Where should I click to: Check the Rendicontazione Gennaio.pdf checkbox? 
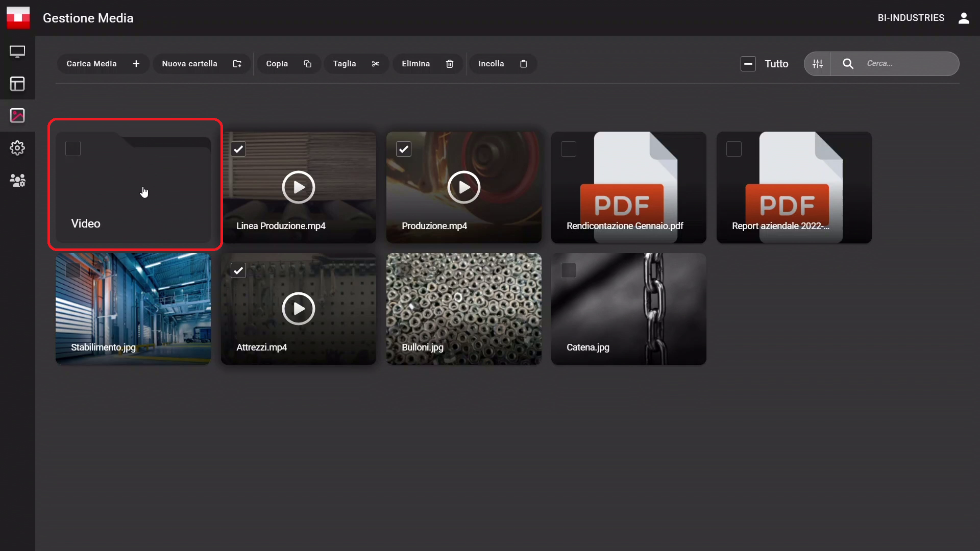coord(569,149)
